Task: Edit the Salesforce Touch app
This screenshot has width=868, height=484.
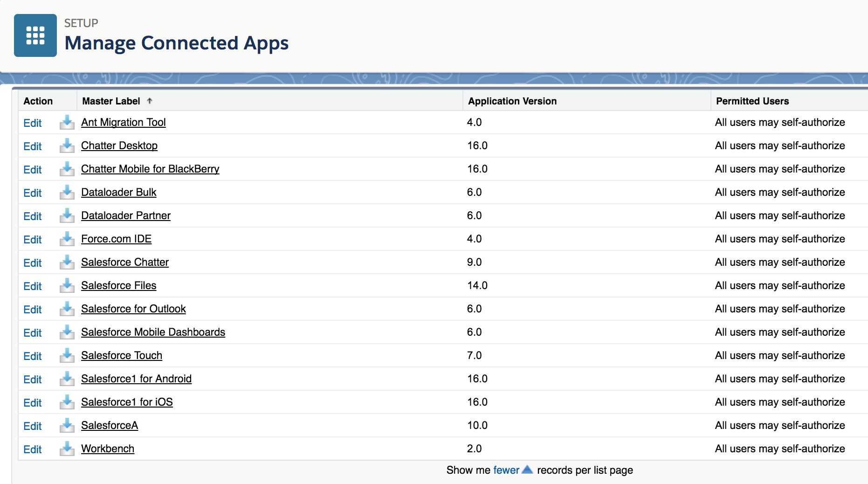Action: tap(33, 356)
